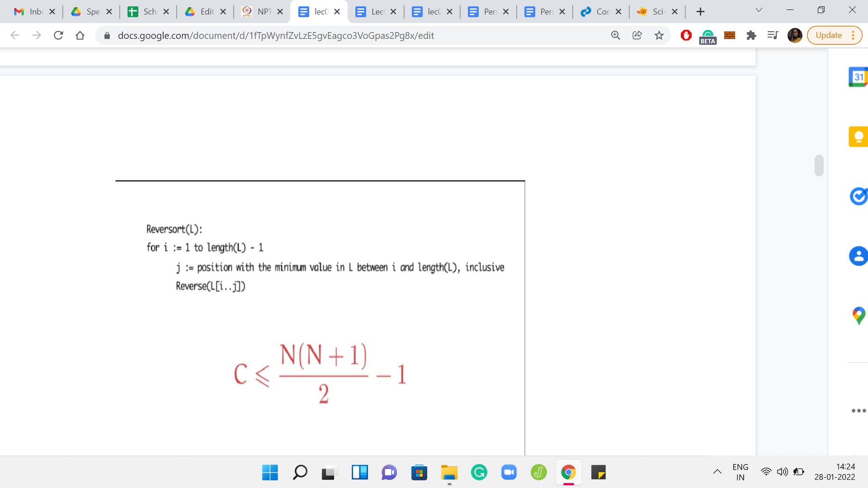Screen dimensions: 868x488
Task: Show hidden system tray icons chevron
Action: 717,472
